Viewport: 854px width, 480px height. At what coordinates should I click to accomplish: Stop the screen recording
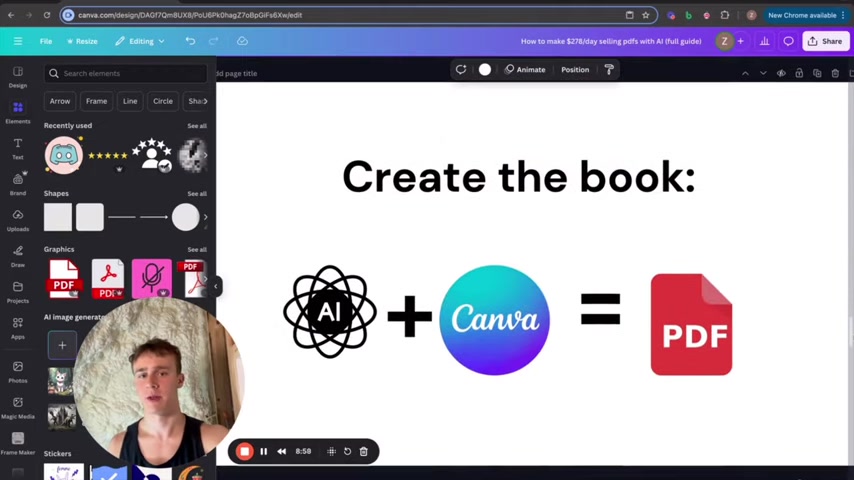(x=245, y=452)
